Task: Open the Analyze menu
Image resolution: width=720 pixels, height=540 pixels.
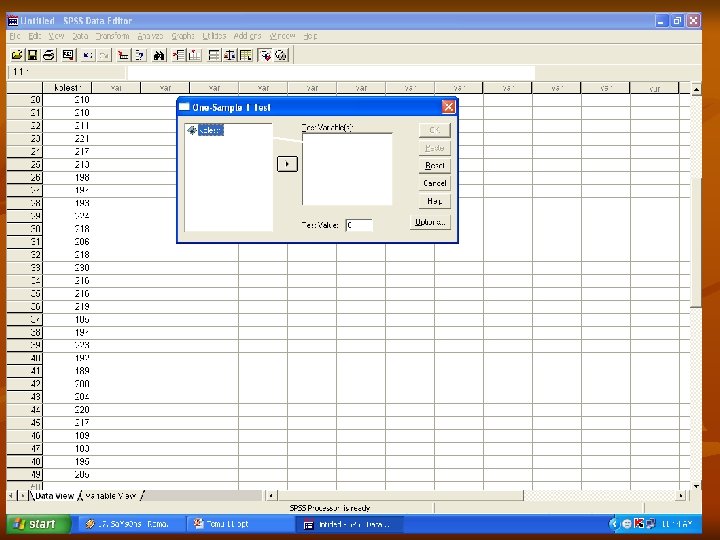Action: coord(150,36)
